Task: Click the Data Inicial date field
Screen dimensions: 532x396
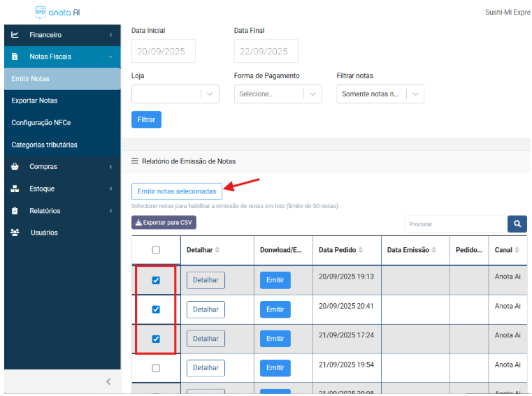Action: tap(163, 52)
